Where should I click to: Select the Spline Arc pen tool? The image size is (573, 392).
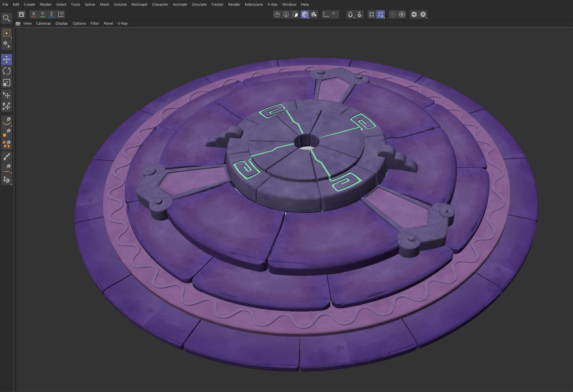7,121
